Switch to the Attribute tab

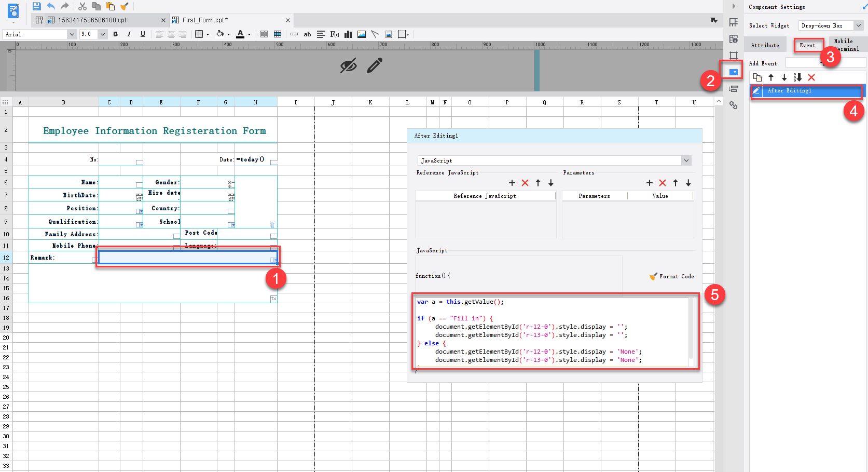(765, 45)
